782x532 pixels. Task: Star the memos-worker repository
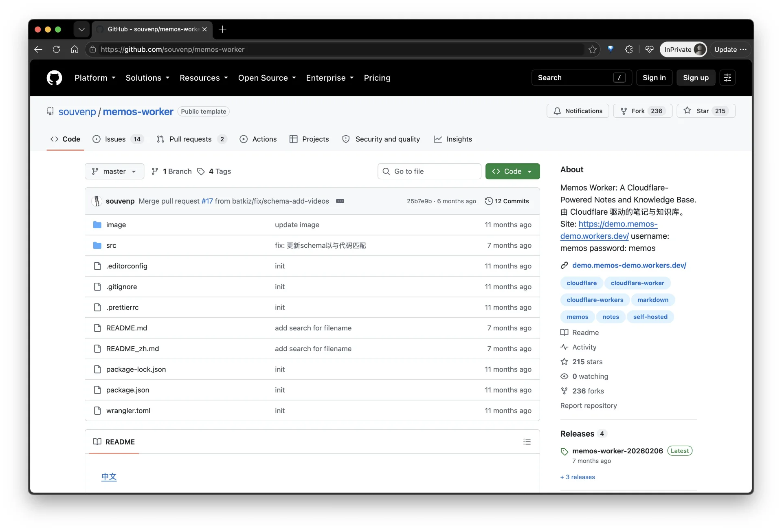[x=706, y=111]
